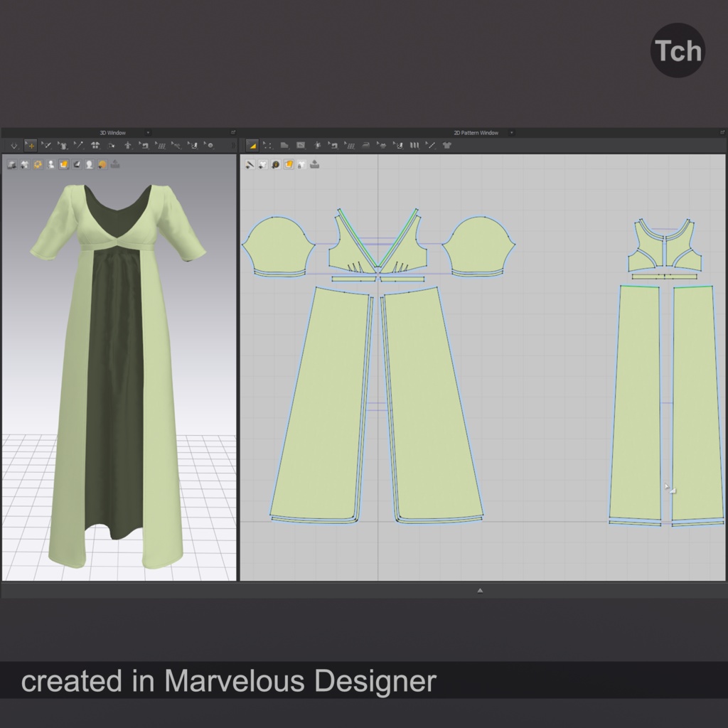Image resolution: width=728 pixels, height=728 pixels.
Task: Activate the Simulate tool in the 3D window
Action: tap(14, 144)
